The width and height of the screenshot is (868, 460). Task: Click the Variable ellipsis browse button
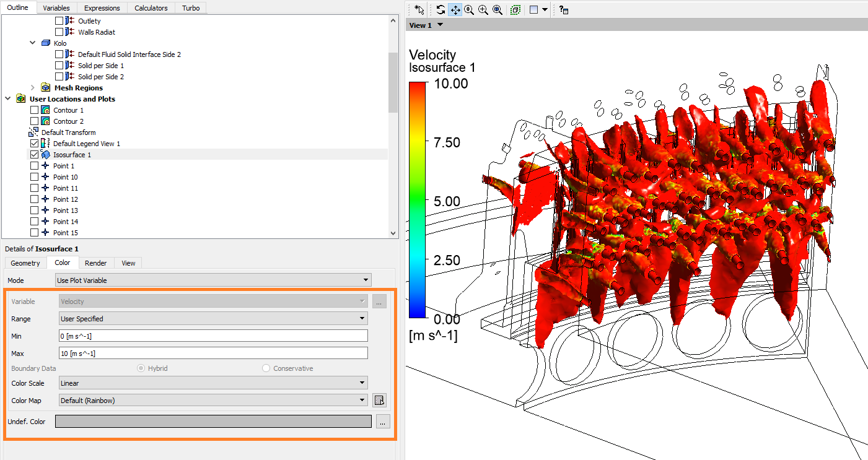(x=380, y=302)
